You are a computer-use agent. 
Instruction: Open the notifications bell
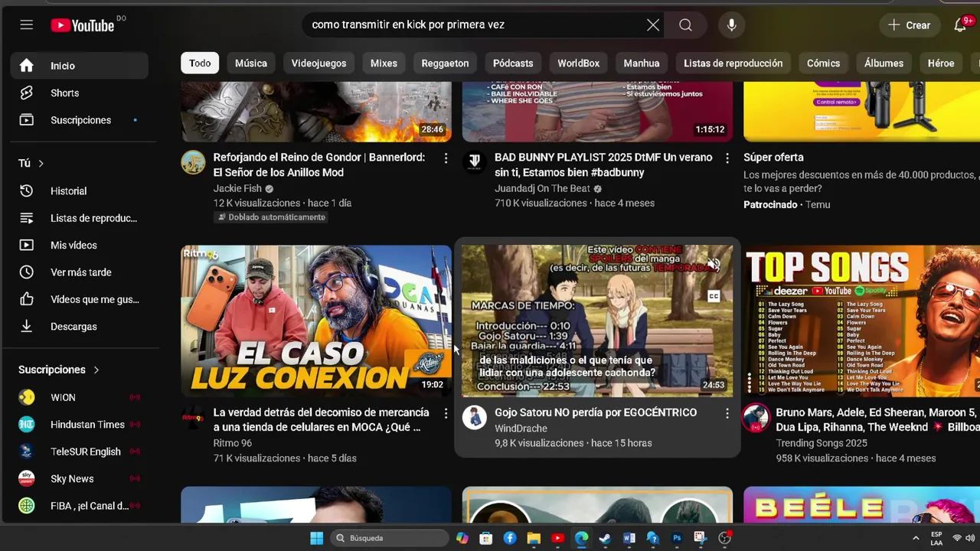(x=960, y=25)
